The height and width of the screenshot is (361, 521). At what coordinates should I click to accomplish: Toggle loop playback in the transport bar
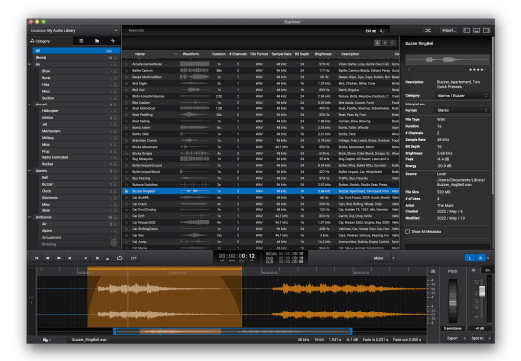click(x=119, y=258)
